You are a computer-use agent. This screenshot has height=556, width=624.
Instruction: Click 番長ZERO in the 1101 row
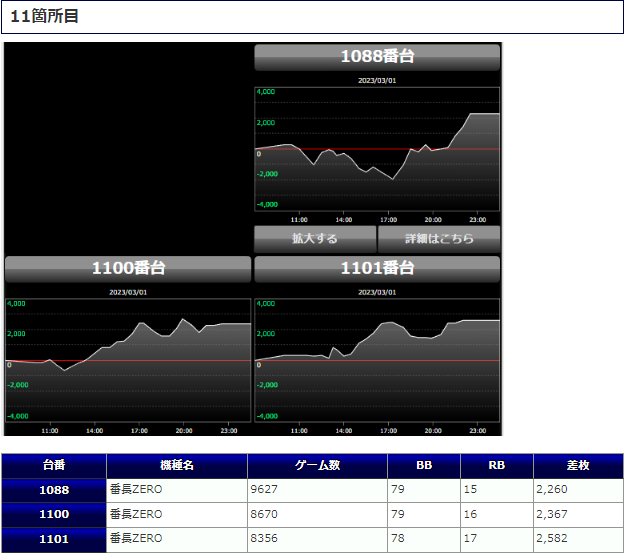136,538
